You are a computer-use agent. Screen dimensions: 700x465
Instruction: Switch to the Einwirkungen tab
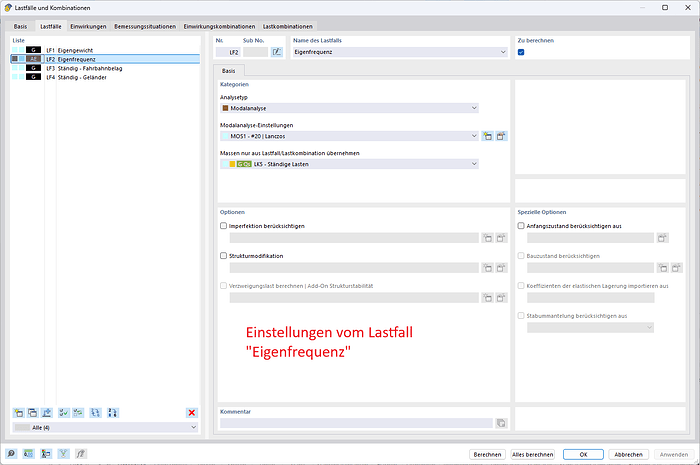(x=88, y=26)
